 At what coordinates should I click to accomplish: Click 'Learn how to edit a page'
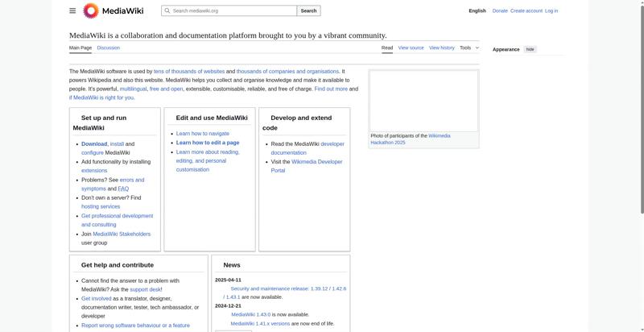[208, 143]
